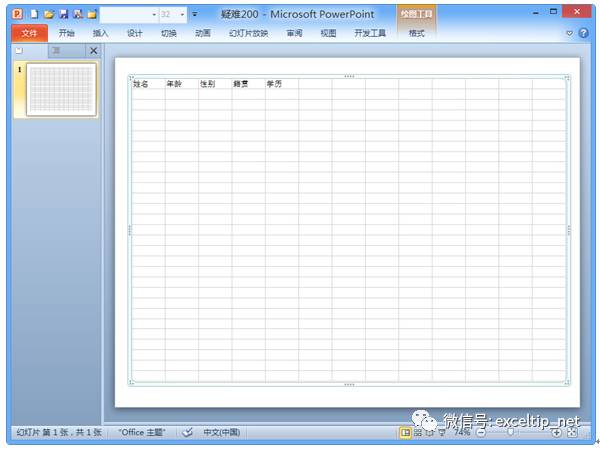Click the bottom middle sizing handle of table
Viewport: 600px width, 449px height.
point(349,384)
